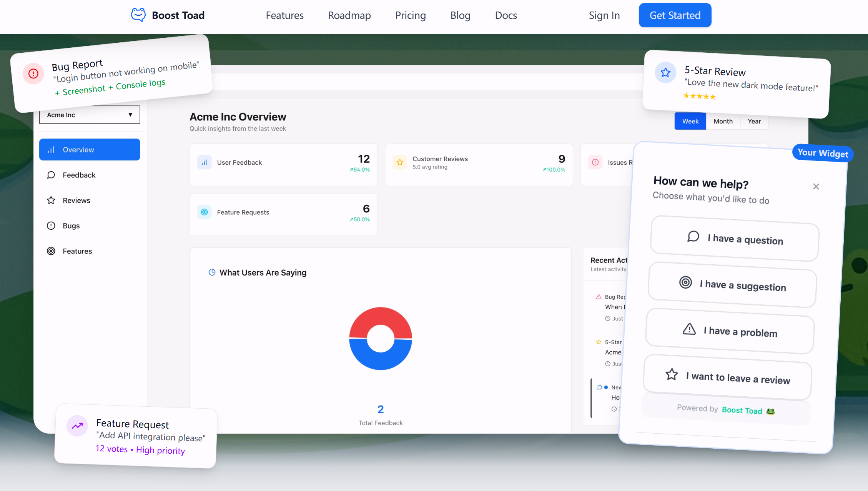Switch time range to Month

(x=723, y=121)
